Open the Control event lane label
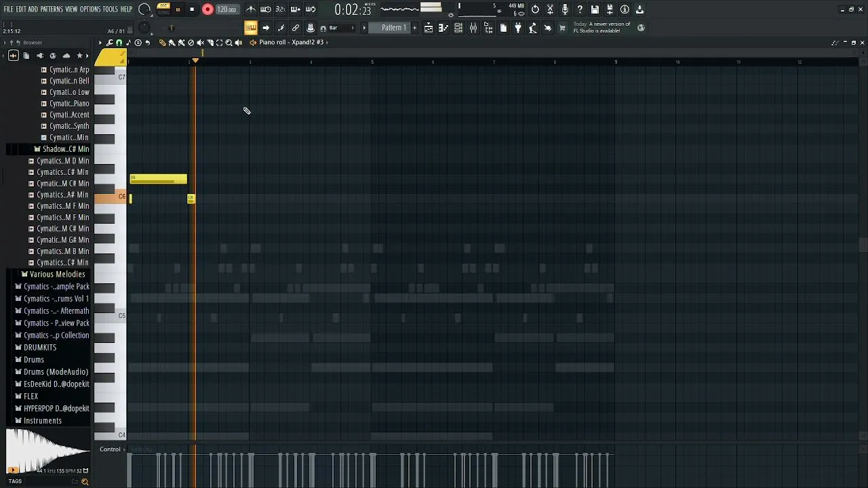Screen dimensions: 868x488 (110, 449)
